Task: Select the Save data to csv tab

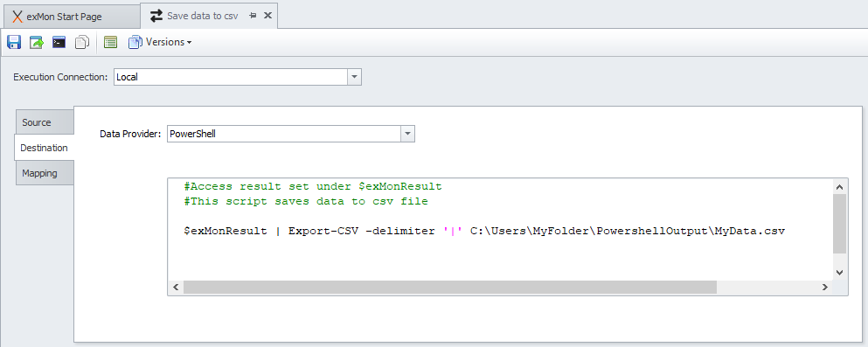Action: click(x=203, y=16)
